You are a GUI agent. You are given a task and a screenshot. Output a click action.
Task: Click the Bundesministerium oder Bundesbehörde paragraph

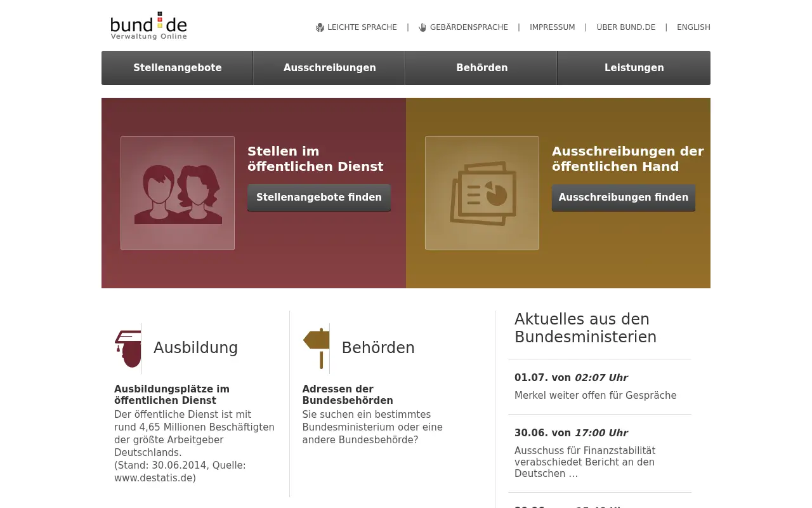tap(372, 427)
